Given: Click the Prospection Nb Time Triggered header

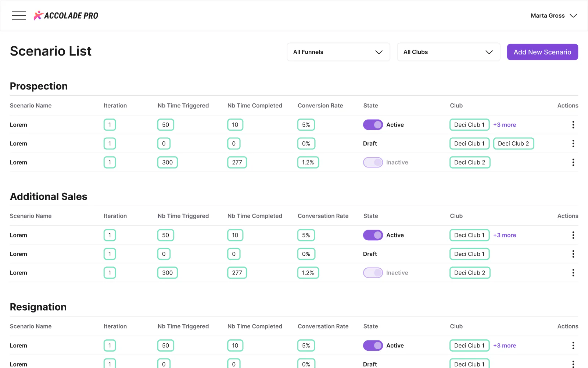Looking at the screenshot, I should [183, 106].
